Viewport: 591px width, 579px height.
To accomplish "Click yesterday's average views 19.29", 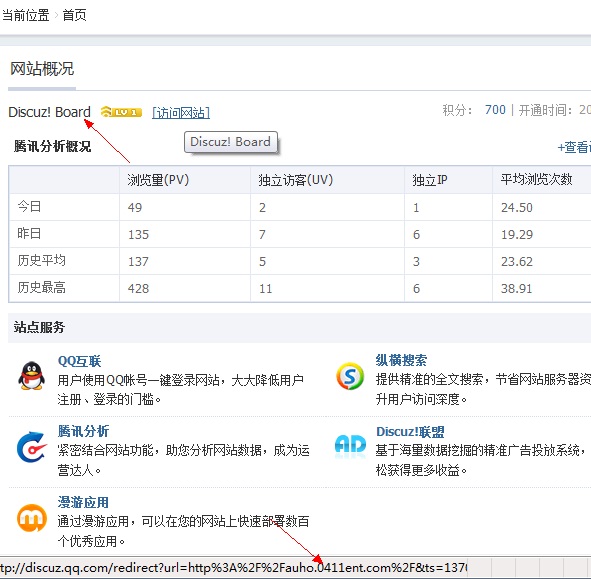I will (517, 234).
